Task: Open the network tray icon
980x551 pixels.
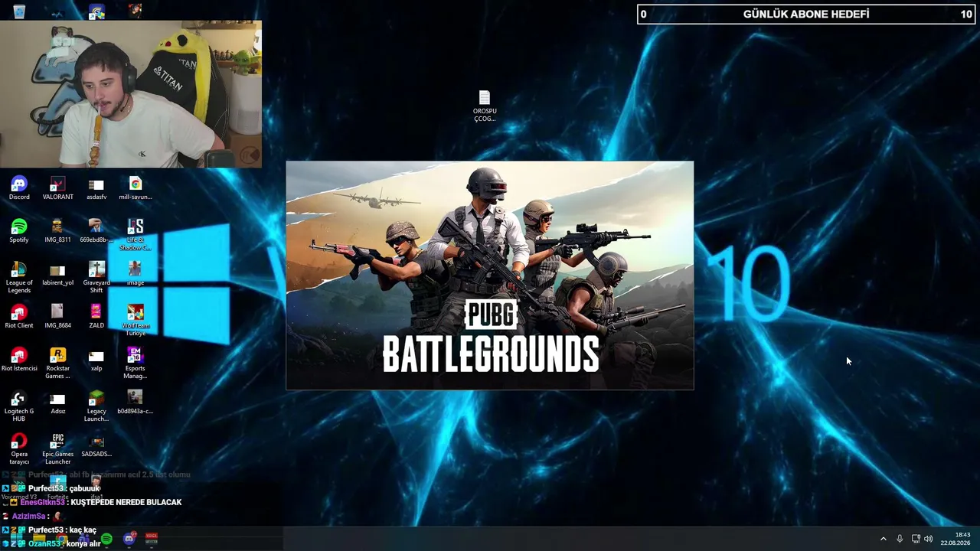Action: click(x=915, y=539)
